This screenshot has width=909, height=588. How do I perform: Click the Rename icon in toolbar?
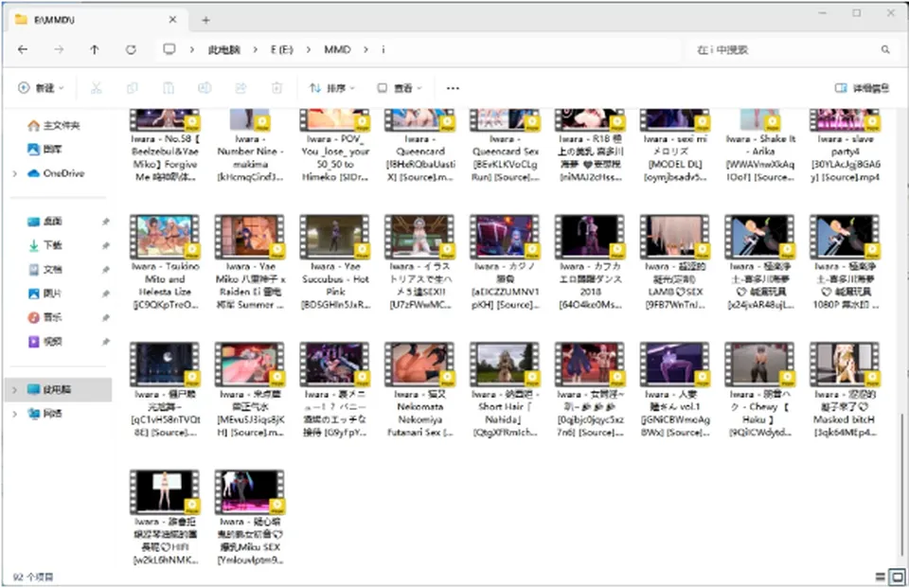(205, 88)
